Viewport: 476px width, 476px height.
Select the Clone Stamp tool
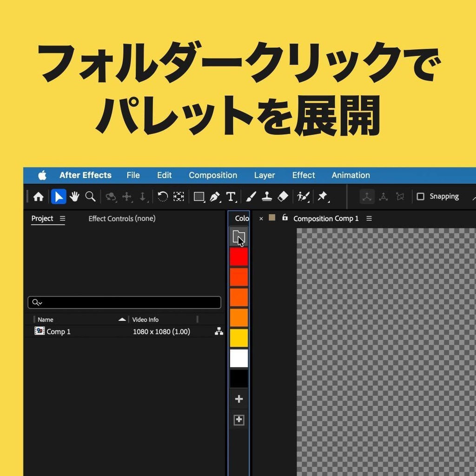pos(267,196)
